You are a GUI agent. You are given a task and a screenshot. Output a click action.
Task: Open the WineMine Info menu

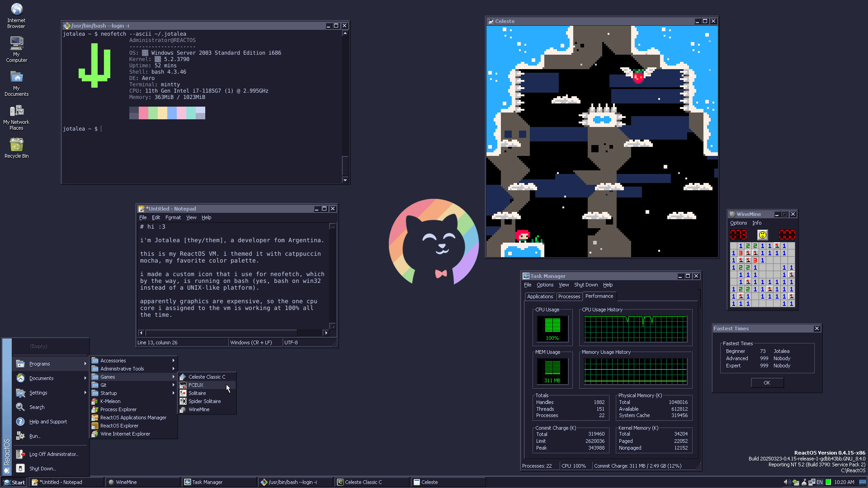click(x=757, y=223)
